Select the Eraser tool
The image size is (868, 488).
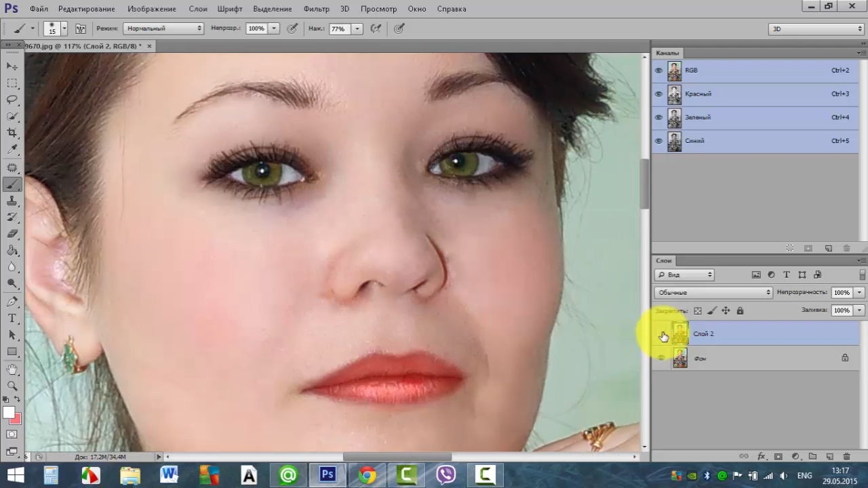[x=12, y=234]
